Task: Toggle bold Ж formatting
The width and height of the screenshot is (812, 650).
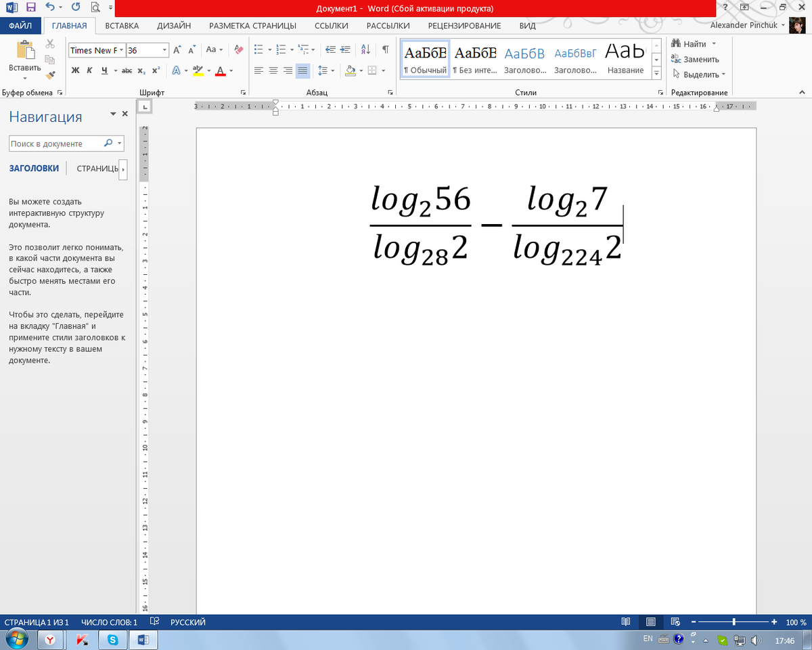Action: 75,70
